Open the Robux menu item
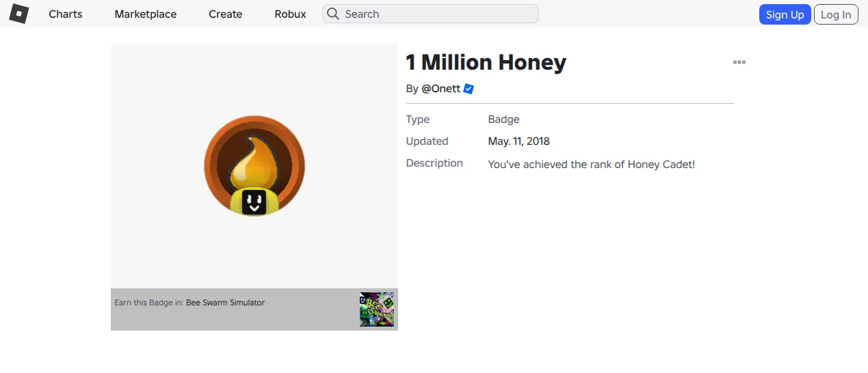The height and width of the screenshot is (373, 868). 290,14
